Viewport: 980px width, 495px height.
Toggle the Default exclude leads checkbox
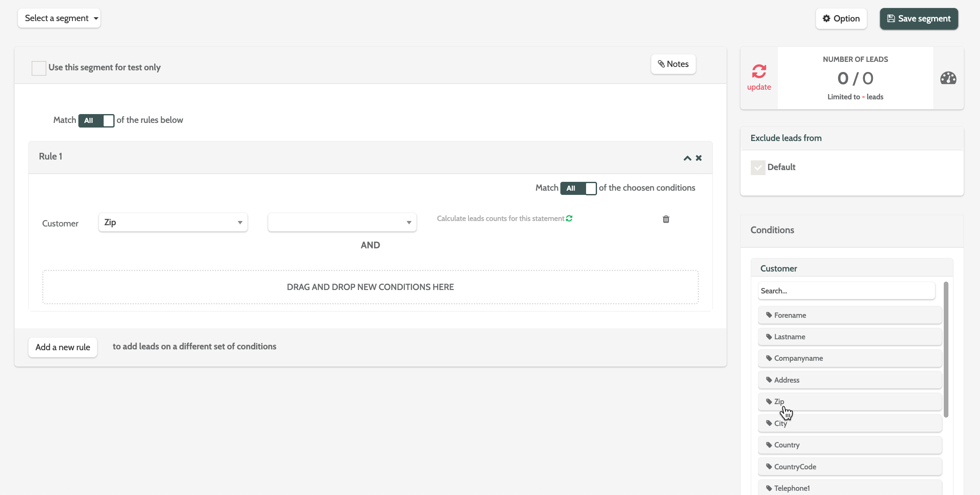tap(758, 168)
